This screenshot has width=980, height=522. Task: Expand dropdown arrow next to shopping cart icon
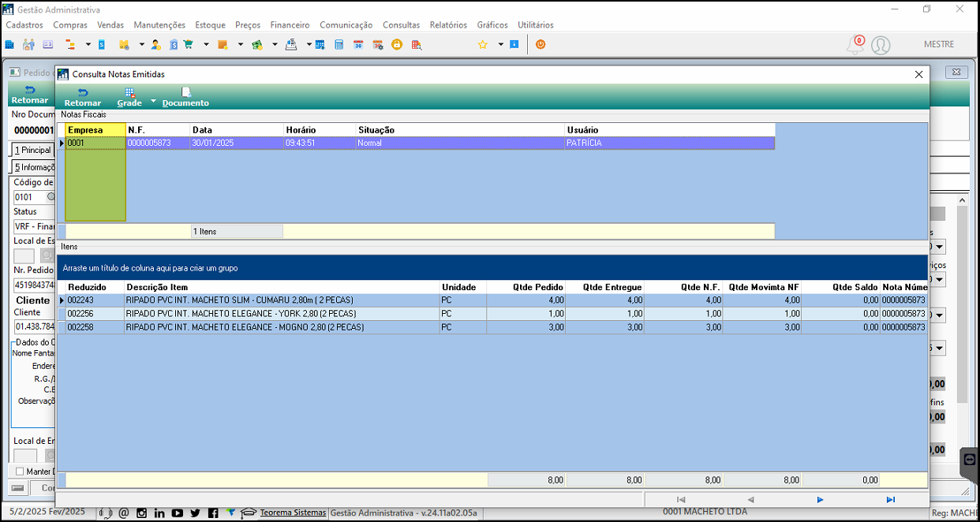point(206,44)
